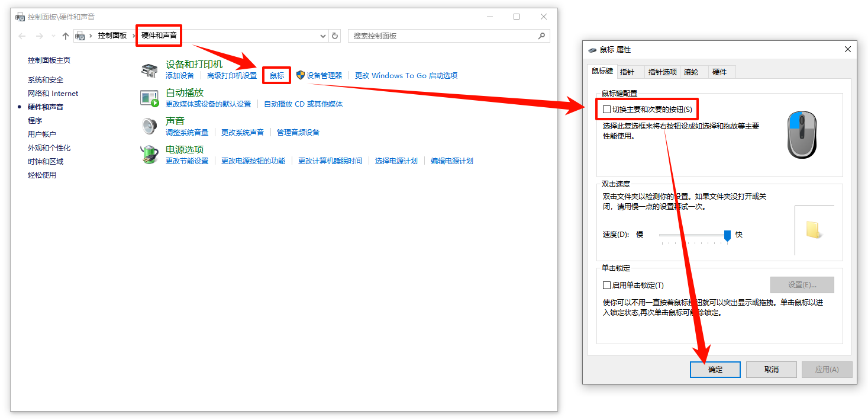Screen dimensions: 868x420
Task: Click 取消 button in mouse properties
Action: (772, 370)
